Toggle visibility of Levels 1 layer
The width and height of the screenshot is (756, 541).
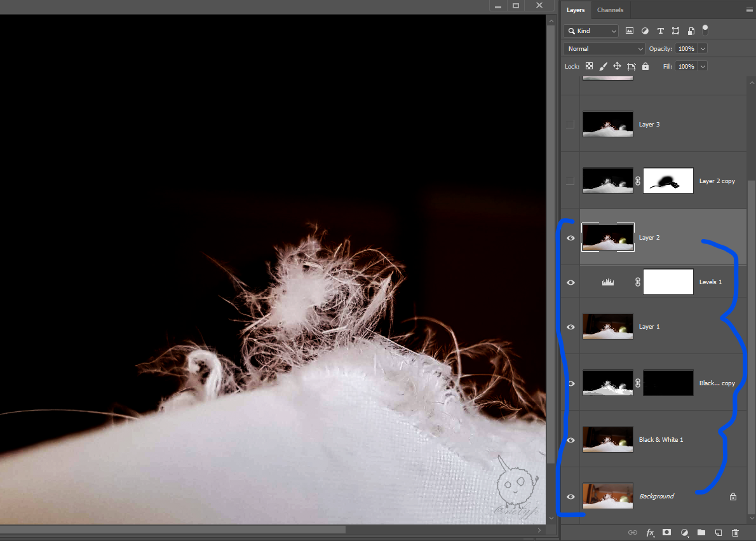(x=570, y=282)
